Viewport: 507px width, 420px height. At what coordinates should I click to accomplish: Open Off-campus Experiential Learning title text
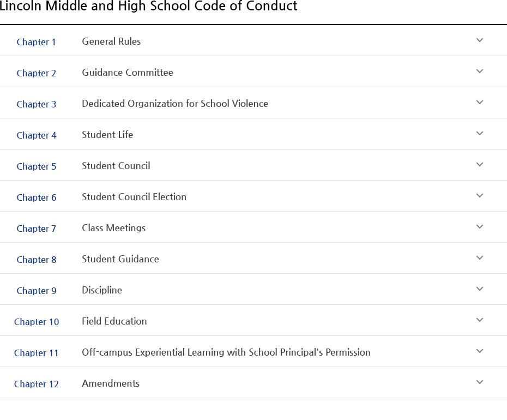point(226,352)
